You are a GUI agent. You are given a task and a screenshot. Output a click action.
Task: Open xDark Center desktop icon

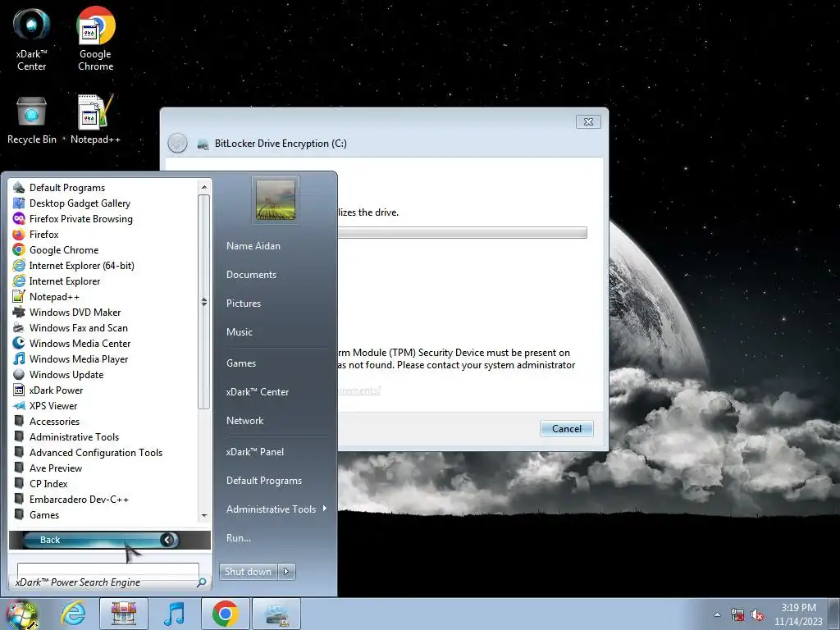pyautogui.click(x=32, y=39)
